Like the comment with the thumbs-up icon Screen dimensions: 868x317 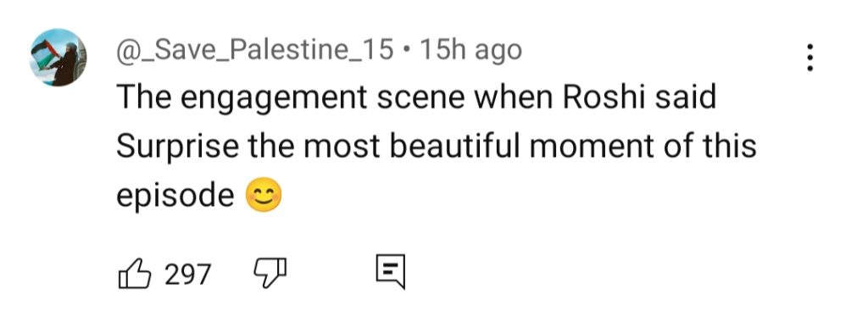(135, 273)
